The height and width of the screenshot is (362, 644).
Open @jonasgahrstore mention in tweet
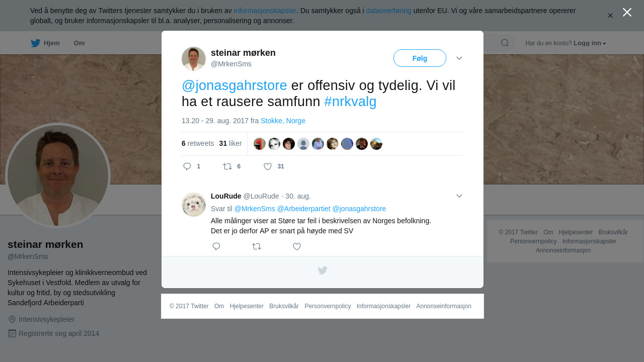coord(234,85)
